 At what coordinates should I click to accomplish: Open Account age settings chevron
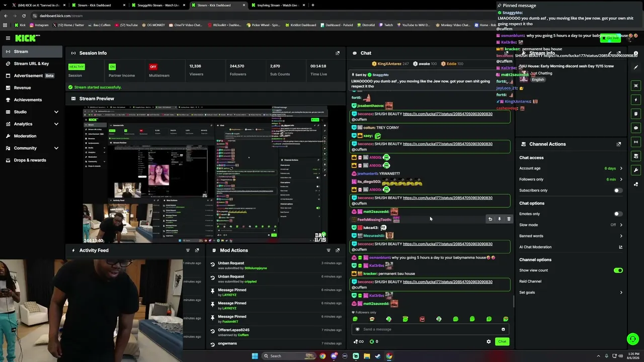[x=621, y=168]
